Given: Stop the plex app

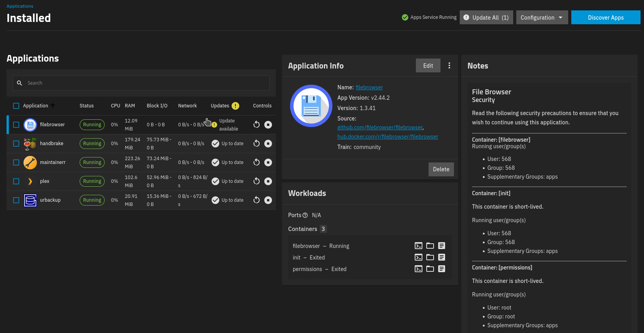Looking at the screenshot, I should [x=268, y=181].
